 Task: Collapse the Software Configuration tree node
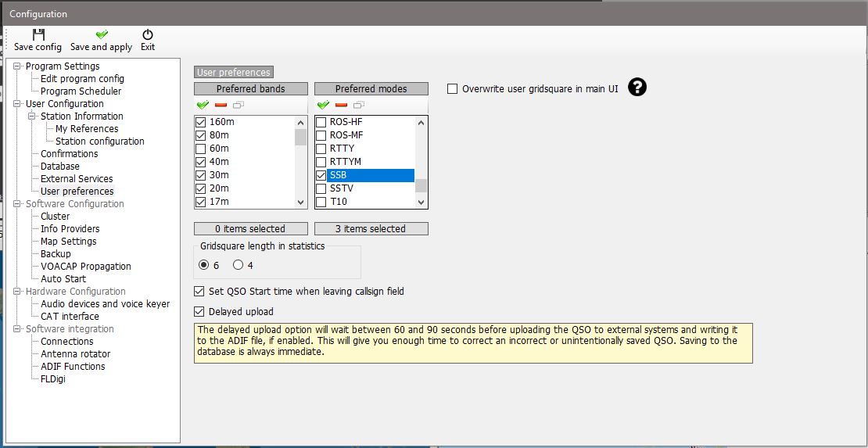pos(18,204)
